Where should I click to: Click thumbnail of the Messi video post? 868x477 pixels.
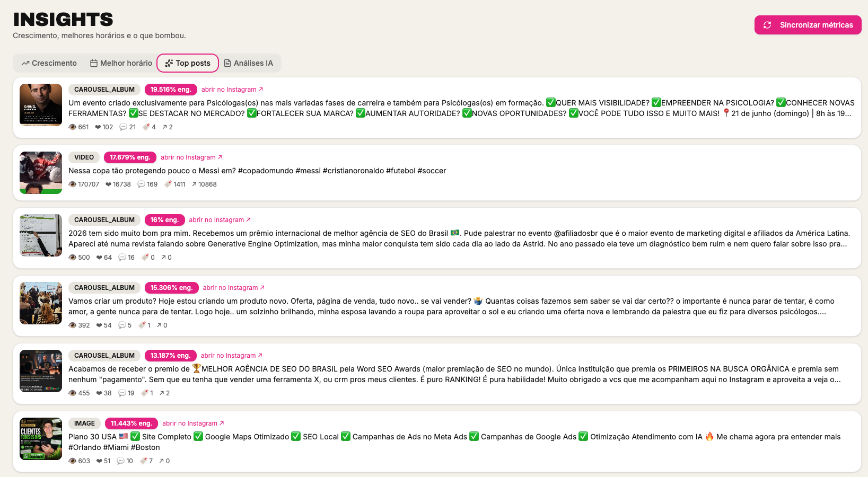point(41,173)
